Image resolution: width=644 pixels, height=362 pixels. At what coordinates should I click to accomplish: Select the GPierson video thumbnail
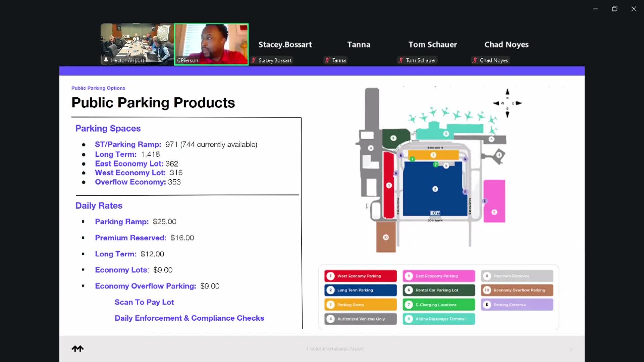[211, 44]
